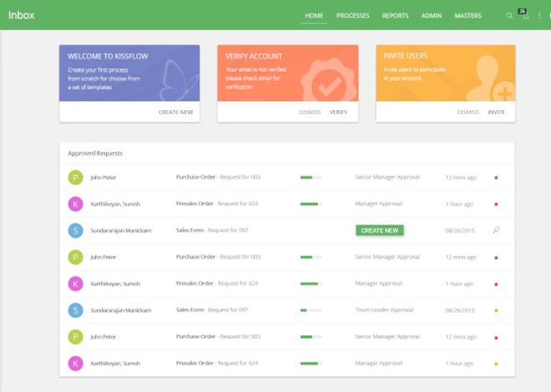Click the Inbox title in header

click(22, 15)
